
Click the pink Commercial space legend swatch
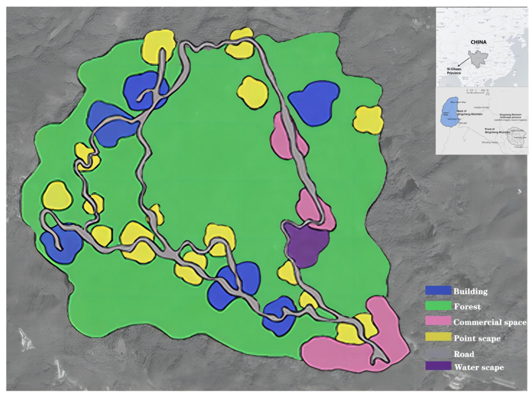[438, 321]
